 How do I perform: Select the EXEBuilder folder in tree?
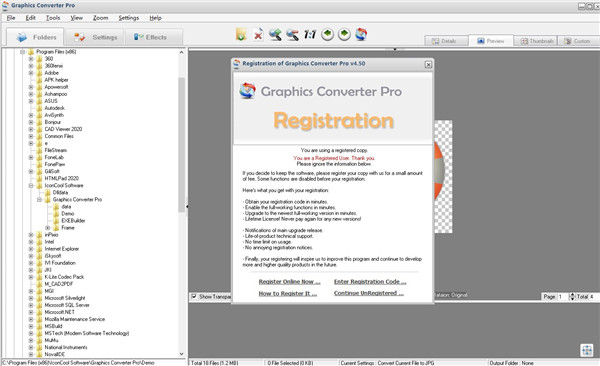(x=73, y=221)
